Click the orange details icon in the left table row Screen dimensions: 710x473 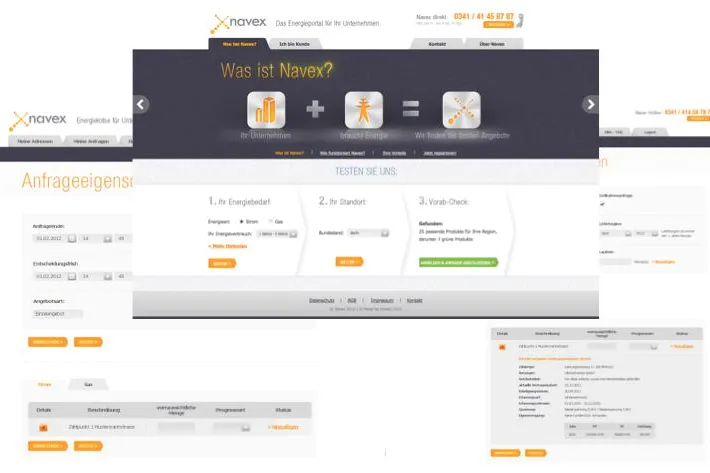click(43, 427)
